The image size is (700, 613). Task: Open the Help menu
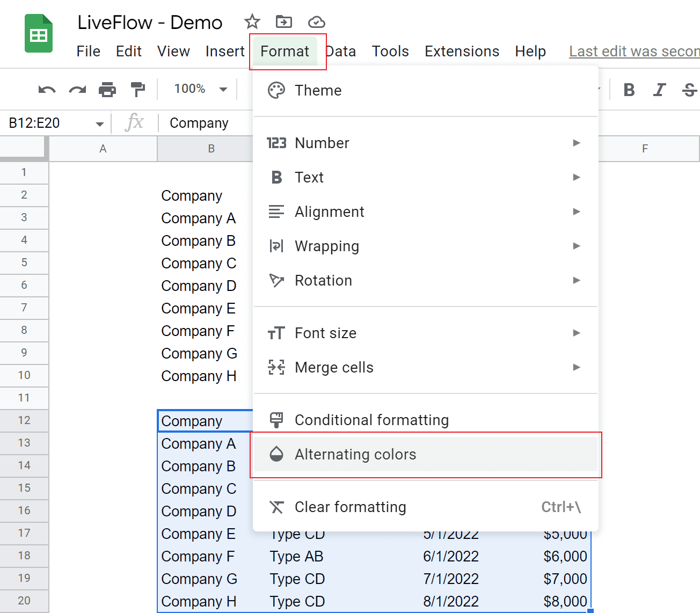pos(530,52)
